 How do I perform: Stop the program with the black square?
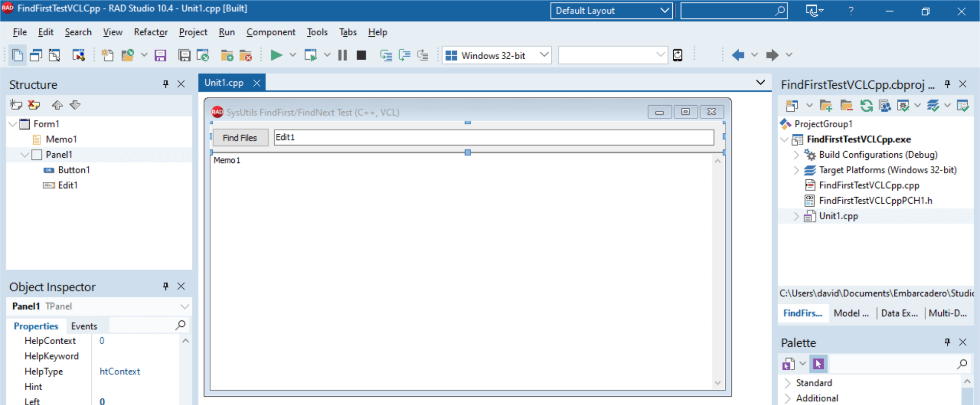(361, 55)
